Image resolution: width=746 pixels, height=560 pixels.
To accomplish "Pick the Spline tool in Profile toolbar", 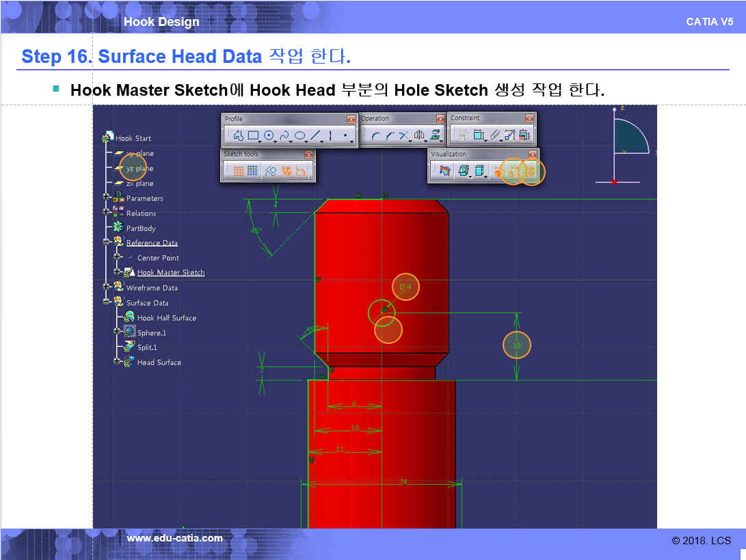I will coord(284,135).
